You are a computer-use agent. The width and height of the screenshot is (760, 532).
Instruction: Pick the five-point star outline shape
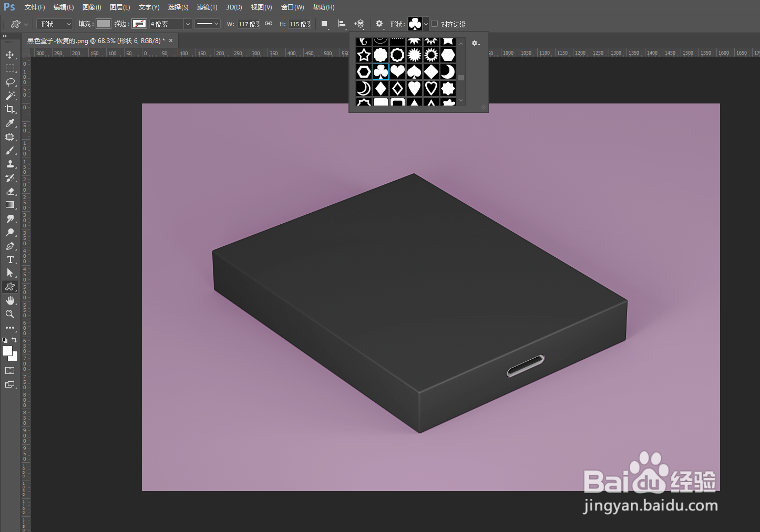tap(364, 55)
